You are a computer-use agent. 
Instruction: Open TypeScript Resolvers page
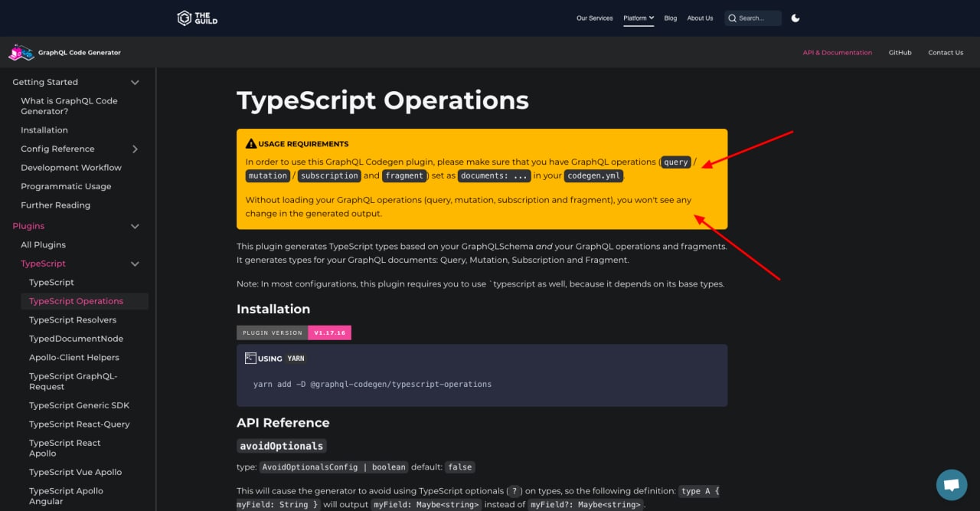click(x=73, y=320)
